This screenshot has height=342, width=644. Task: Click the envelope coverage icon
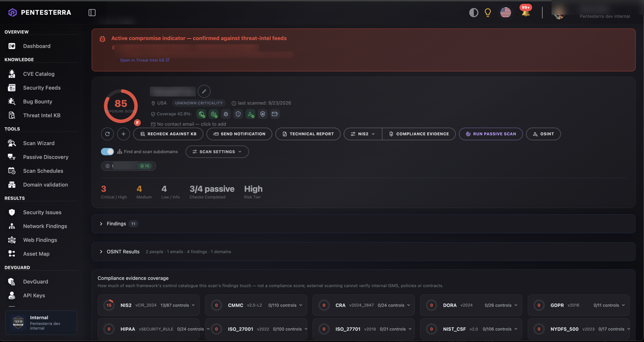click(275, 114)
